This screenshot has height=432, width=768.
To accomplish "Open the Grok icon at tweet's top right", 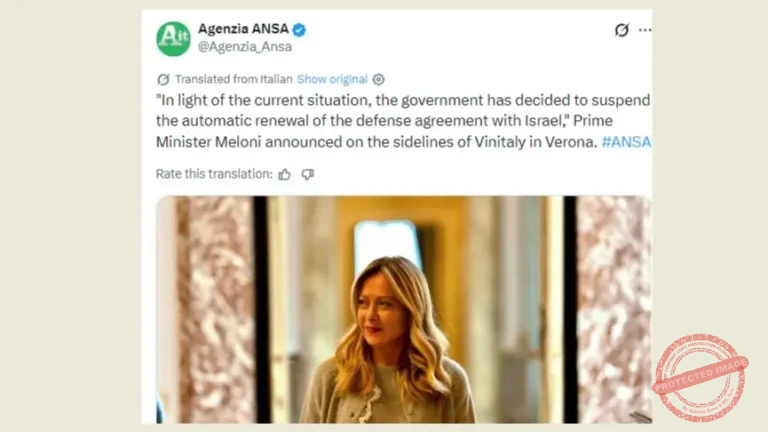I will tap(622, 30).
